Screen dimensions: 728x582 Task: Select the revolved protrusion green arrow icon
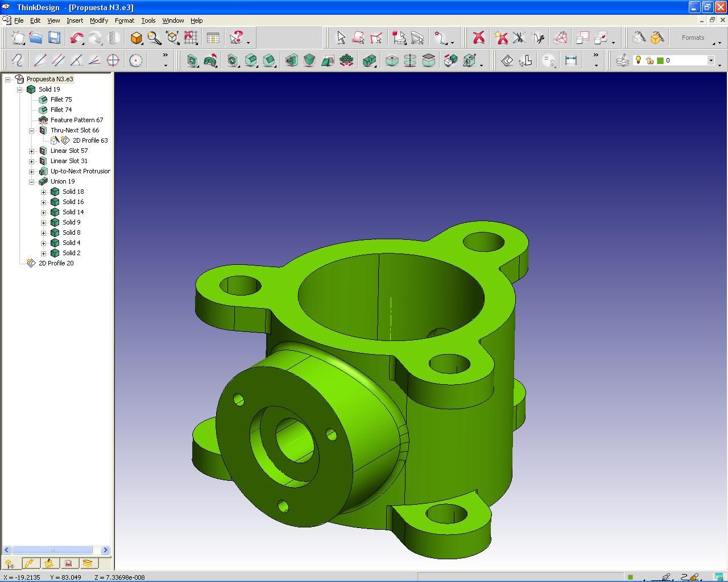click(210, 60)
